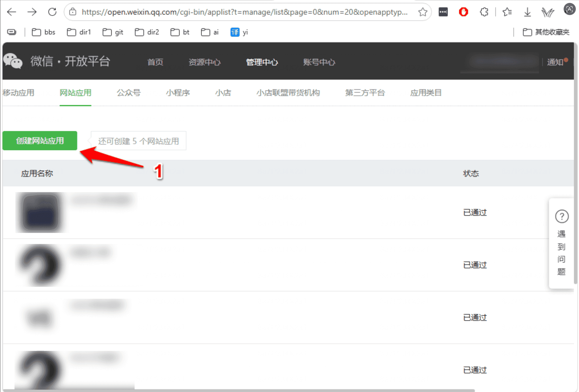Click the browser forward arrow
Viewport: 579px width, 392px height.
click(32, 12)
